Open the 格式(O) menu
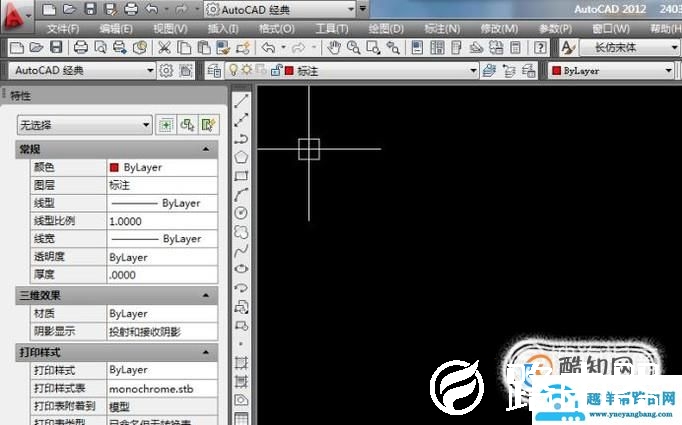Viewport: 682px width, 425px height. (276, 28)
